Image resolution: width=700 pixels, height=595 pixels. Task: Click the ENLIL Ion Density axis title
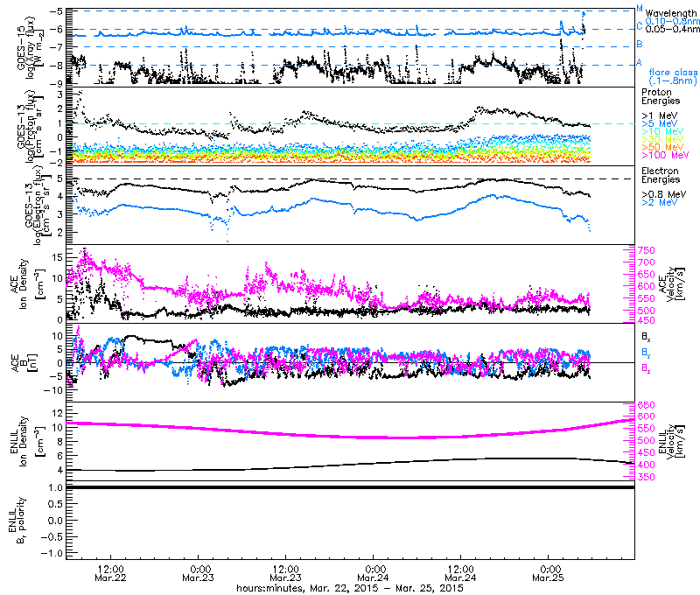coord(27,441)
